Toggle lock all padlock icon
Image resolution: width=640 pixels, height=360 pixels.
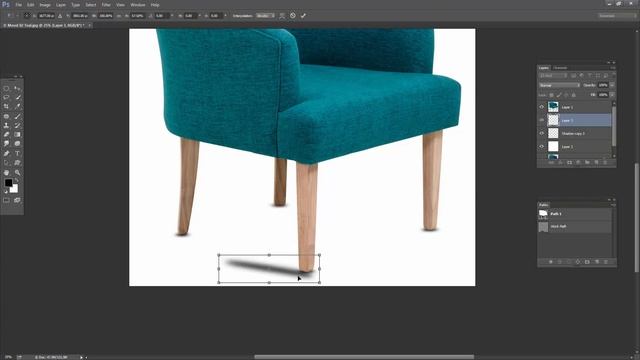[x=573, y=95]
